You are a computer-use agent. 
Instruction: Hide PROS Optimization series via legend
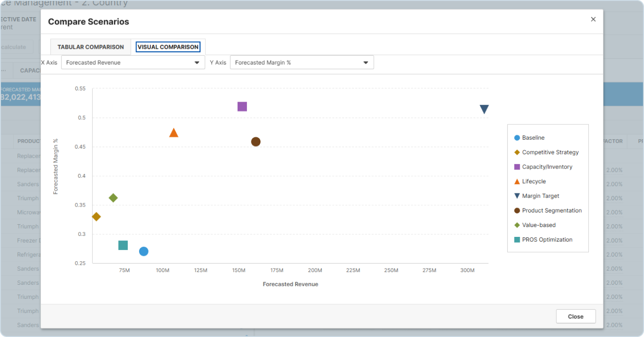547,240
